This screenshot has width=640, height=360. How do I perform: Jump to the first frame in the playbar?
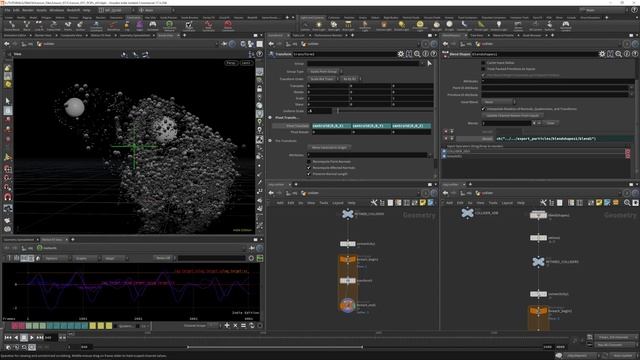[x=8, y=338]
